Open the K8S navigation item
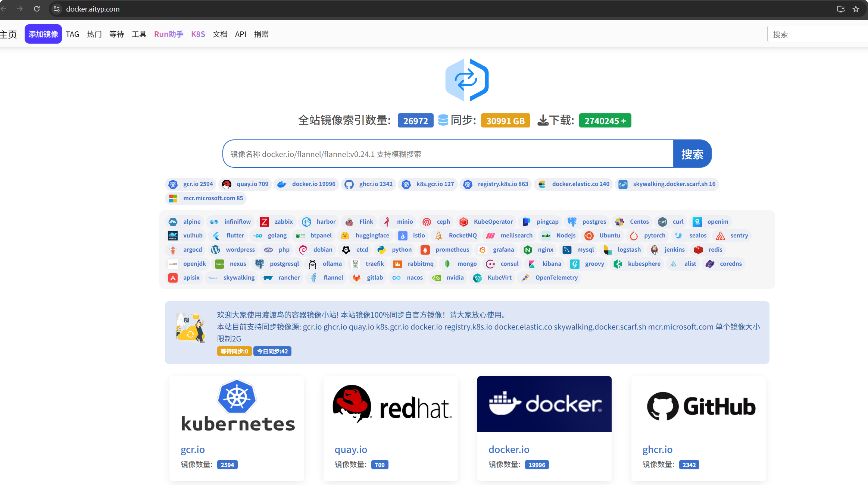 pyautogui.click(x=198, y=34)
